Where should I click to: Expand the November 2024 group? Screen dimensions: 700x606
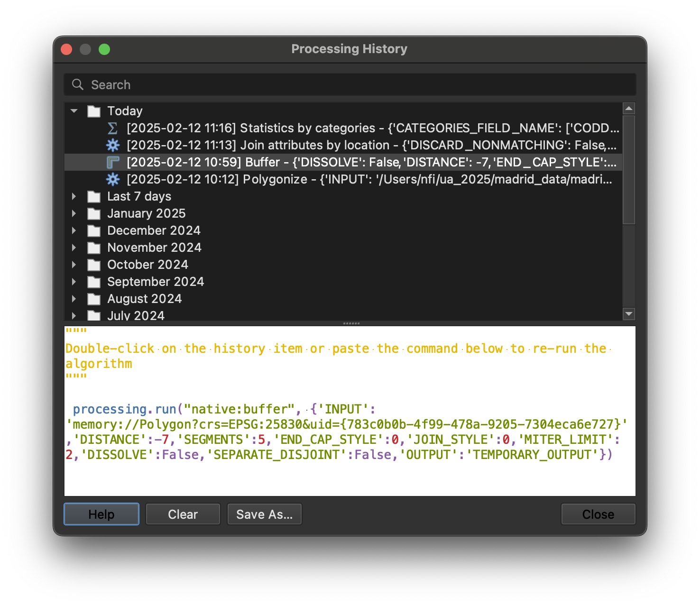pos(74,248)
